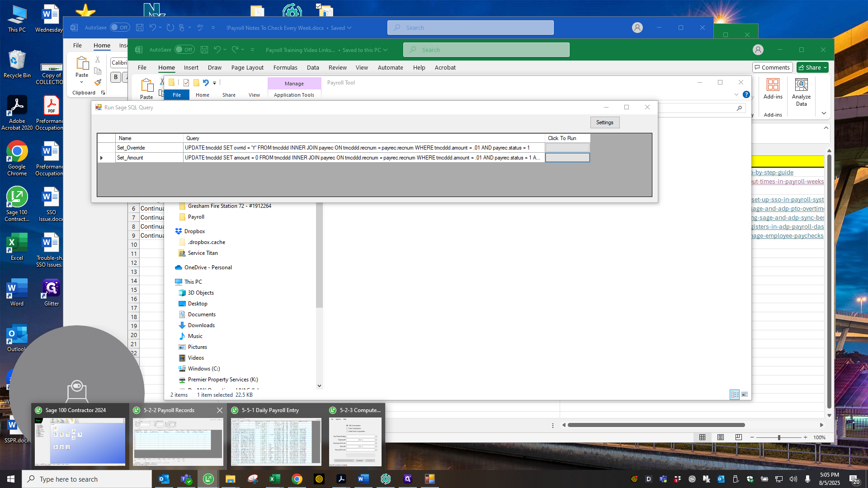Open the Payroll Tool help icon
The image size is (868, 488).
(746, 94)
